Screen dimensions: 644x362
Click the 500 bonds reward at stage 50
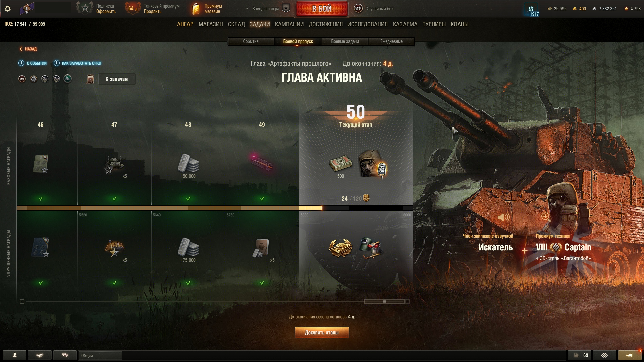(x=340, y=166)
